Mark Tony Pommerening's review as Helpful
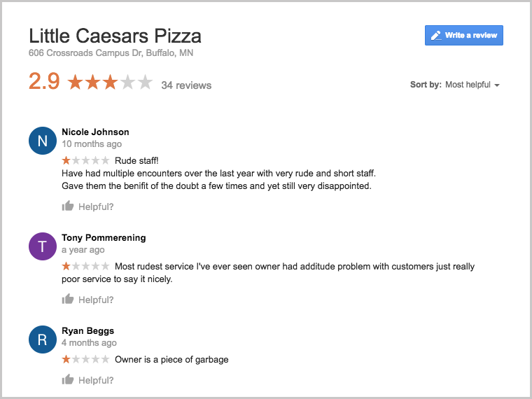 pyautogui.click(x=96, y=300)
